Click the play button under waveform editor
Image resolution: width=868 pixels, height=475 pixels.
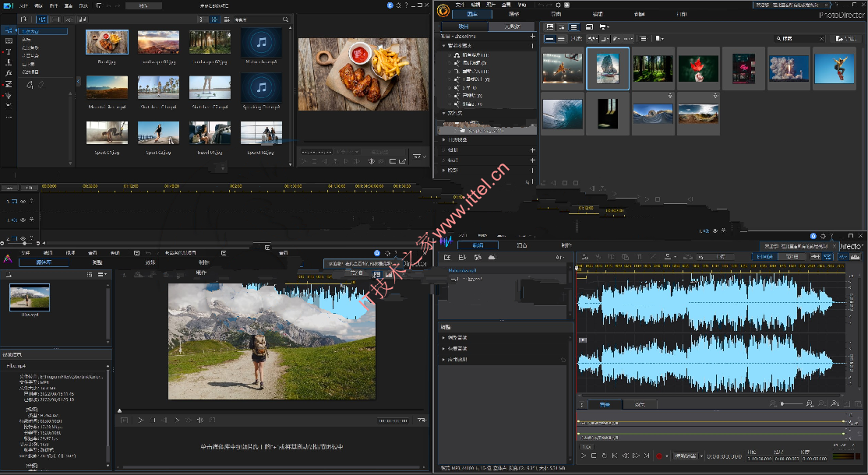[x=584, y=456]
